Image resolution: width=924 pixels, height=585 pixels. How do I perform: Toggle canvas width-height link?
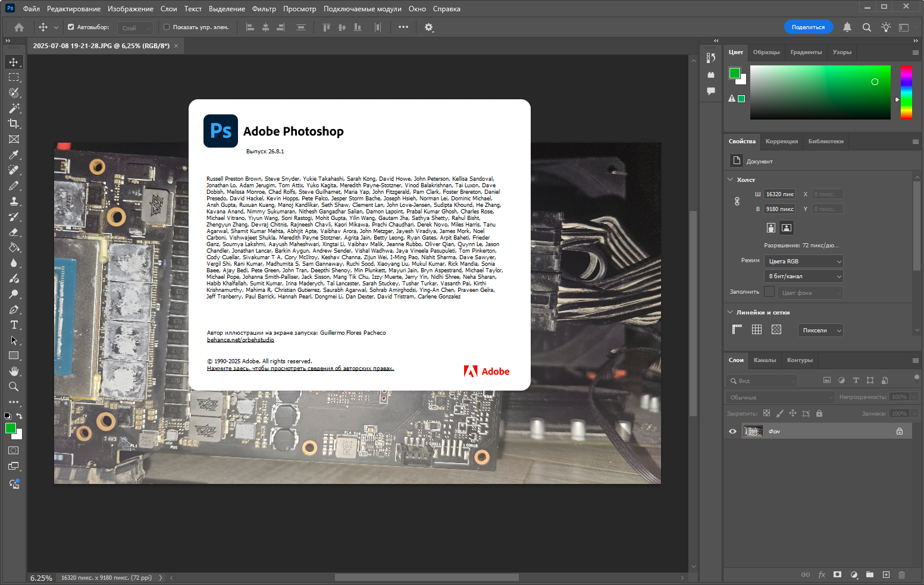coord(737,202)
